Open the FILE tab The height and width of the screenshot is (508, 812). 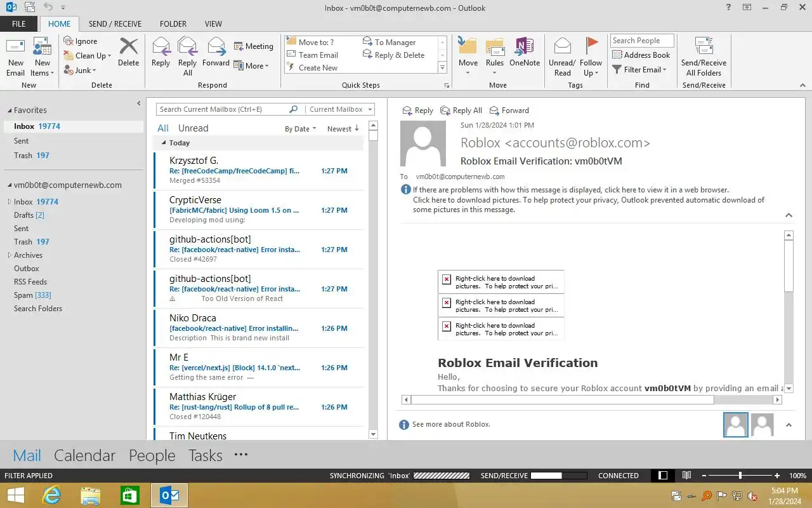point(19,24)
